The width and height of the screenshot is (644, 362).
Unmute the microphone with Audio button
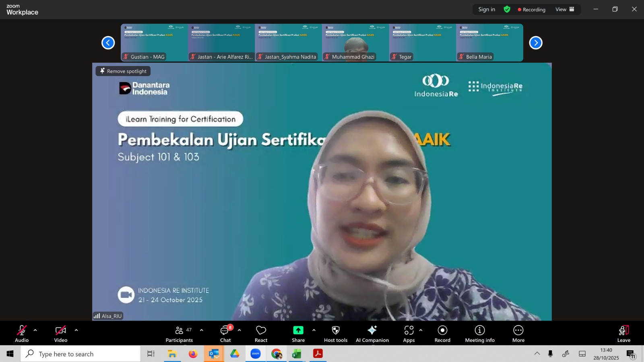(x=22, y=334)
